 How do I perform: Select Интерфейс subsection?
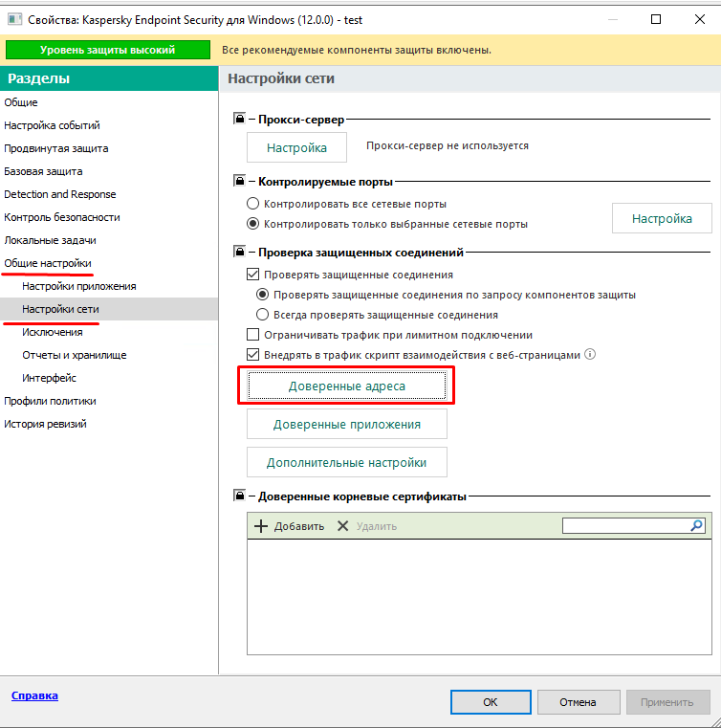[49, 378]
